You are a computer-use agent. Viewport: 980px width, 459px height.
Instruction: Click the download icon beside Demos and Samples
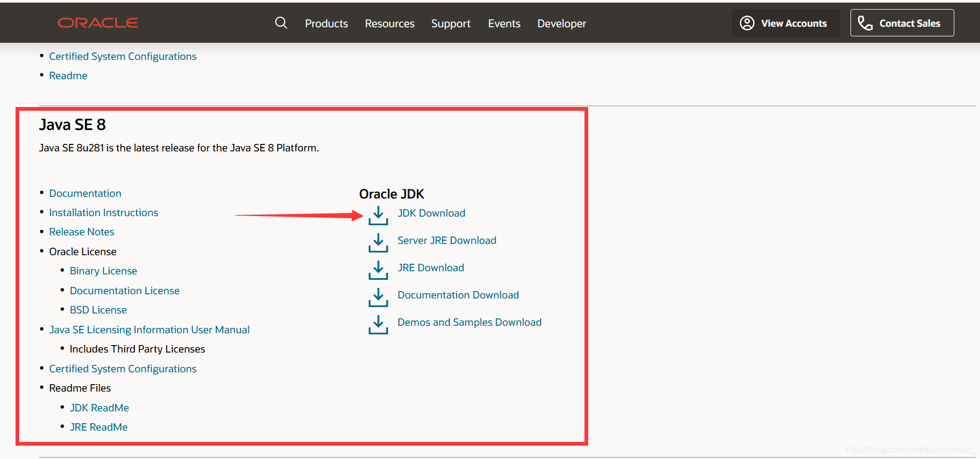click(378, 325)
